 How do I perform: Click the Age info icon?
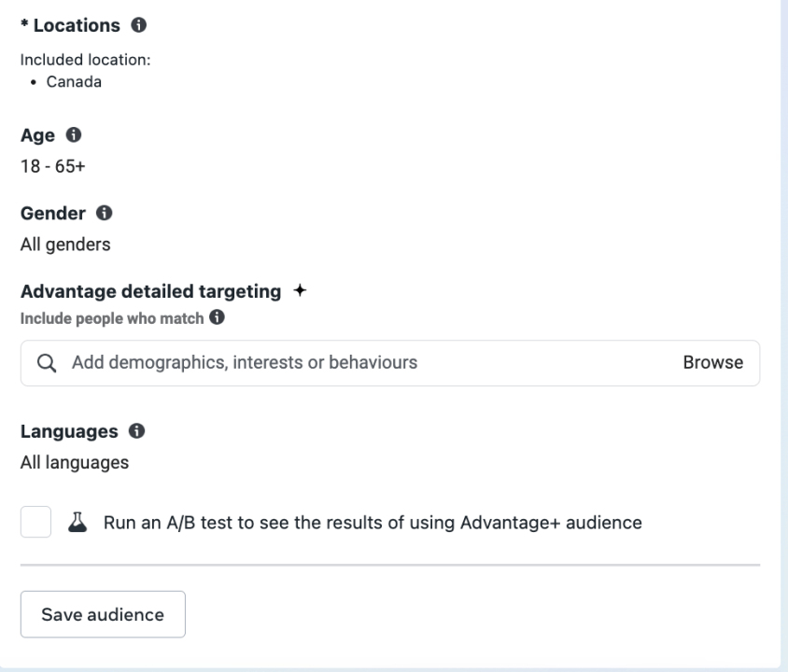tap(74, 134)
